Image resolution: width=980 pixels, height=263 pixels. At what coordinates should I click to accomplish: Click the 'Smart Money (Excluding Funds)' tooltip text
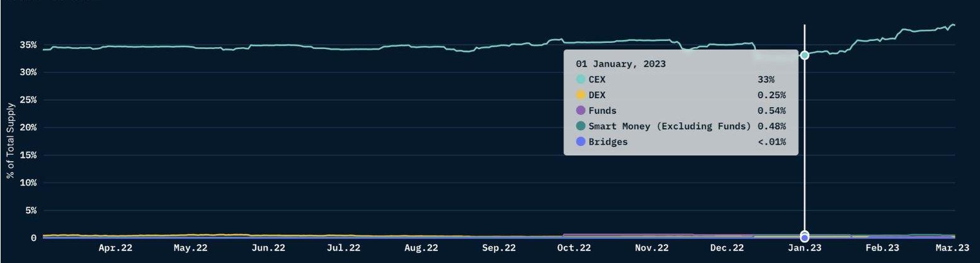click(669, 126)
